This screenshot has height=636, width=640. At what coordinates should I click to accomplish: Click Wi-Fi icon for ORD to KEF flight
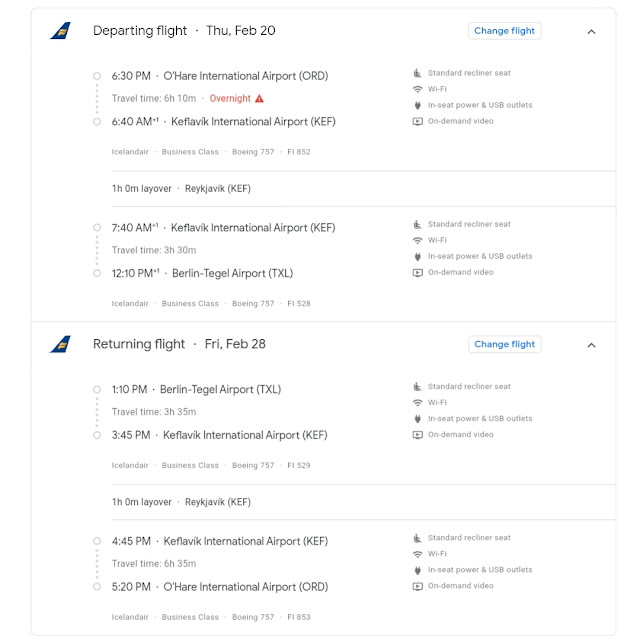[x=418, y=89]
